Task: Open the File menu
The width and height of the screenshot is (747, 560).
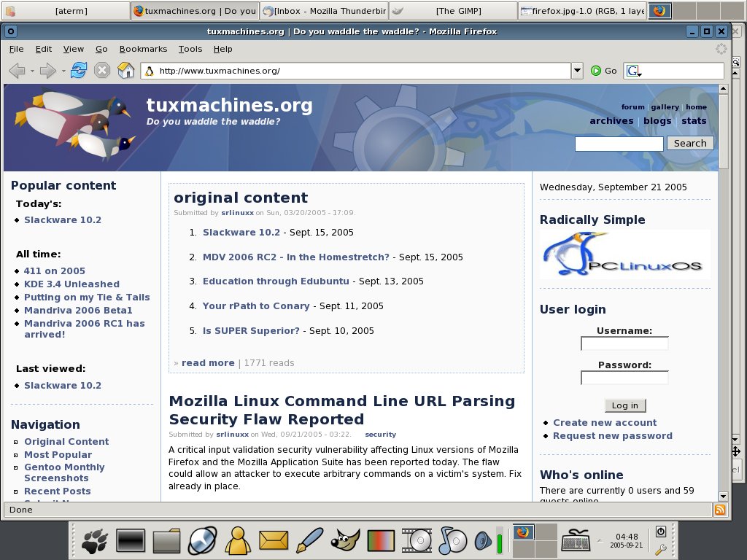Action: [x=16, y=49]
